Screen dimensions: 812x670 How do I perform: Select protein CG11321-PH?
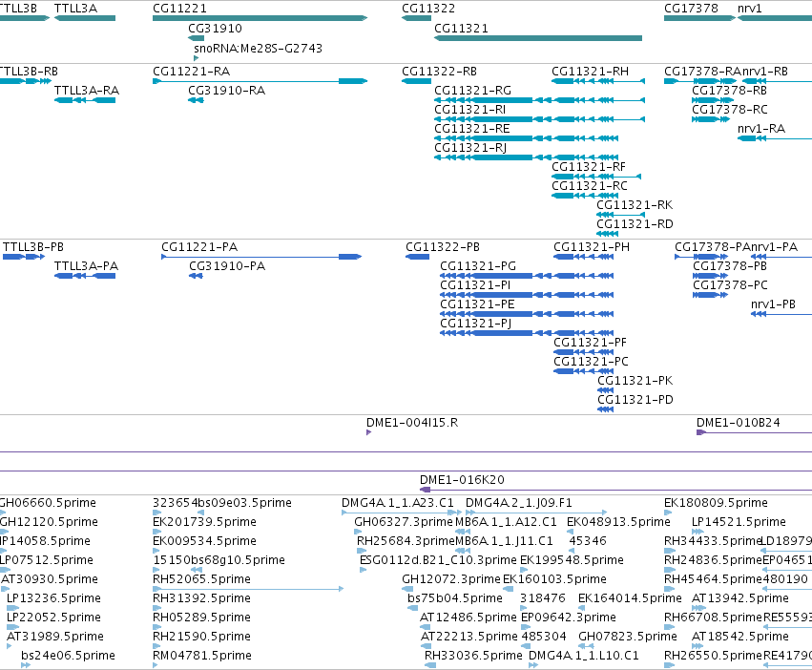click(584, 257)
